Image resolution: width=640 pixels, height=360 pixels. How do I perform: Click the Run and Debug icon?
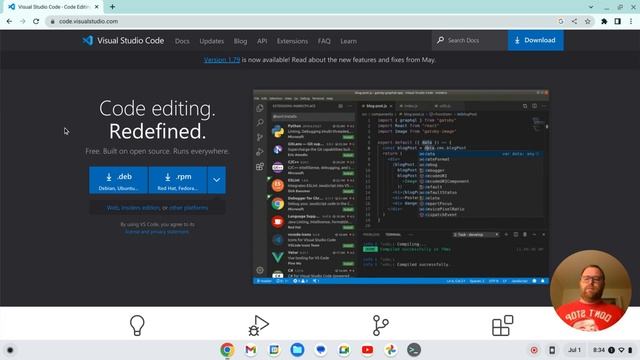click(x=258, y=325)
